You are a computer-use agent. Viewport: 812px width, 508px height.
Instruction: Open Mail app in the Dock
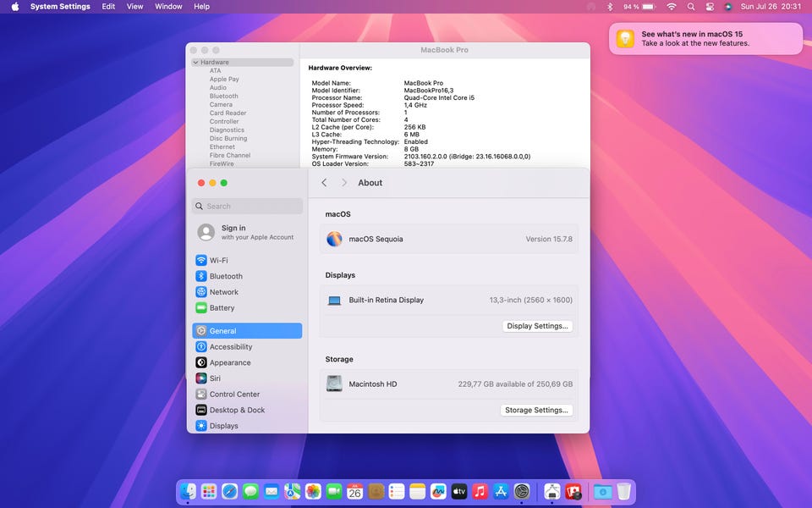(272, 491)
